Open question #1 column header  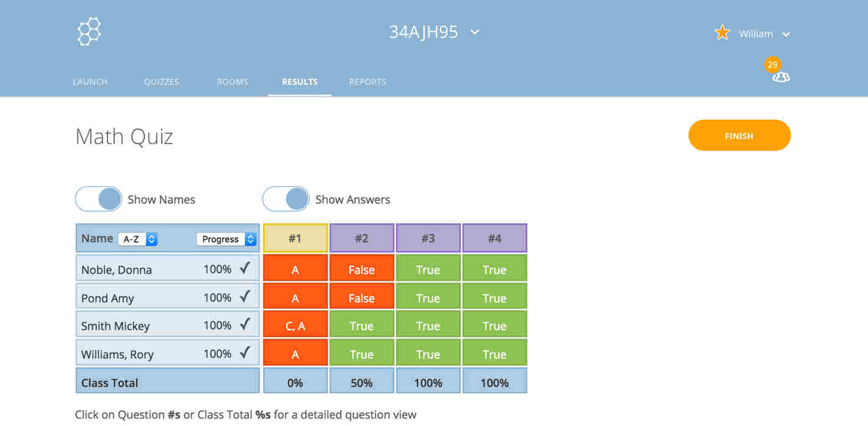[295, 238]
